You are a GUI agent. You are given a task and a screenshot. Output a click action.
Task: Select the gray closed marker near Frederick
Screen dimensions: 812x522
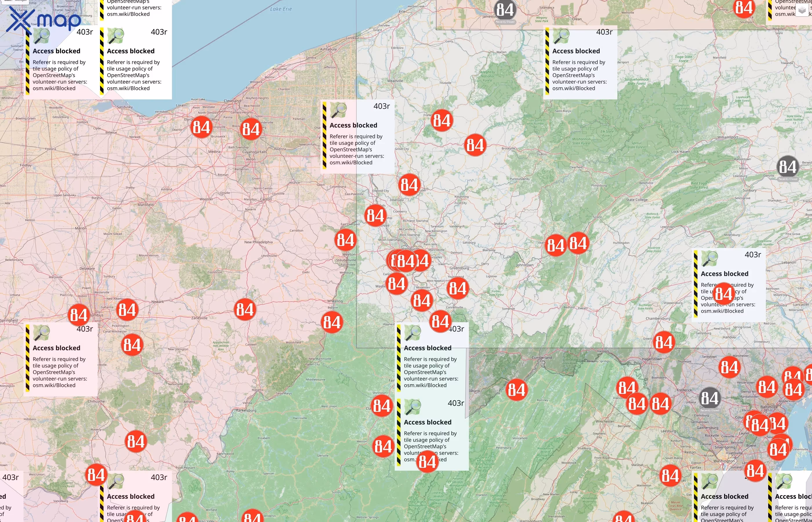[x=710, y=399]
